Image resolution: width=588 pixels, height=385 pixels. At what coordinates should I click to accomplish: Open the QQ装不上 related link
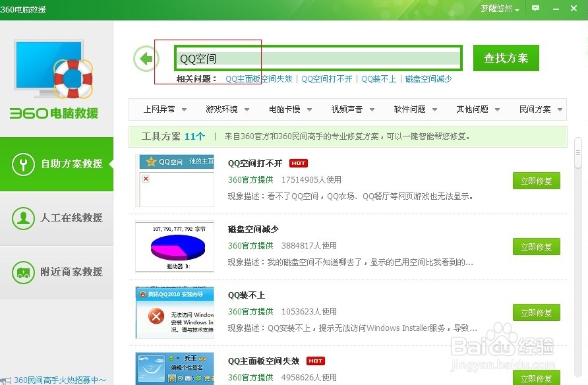(378, 78)
